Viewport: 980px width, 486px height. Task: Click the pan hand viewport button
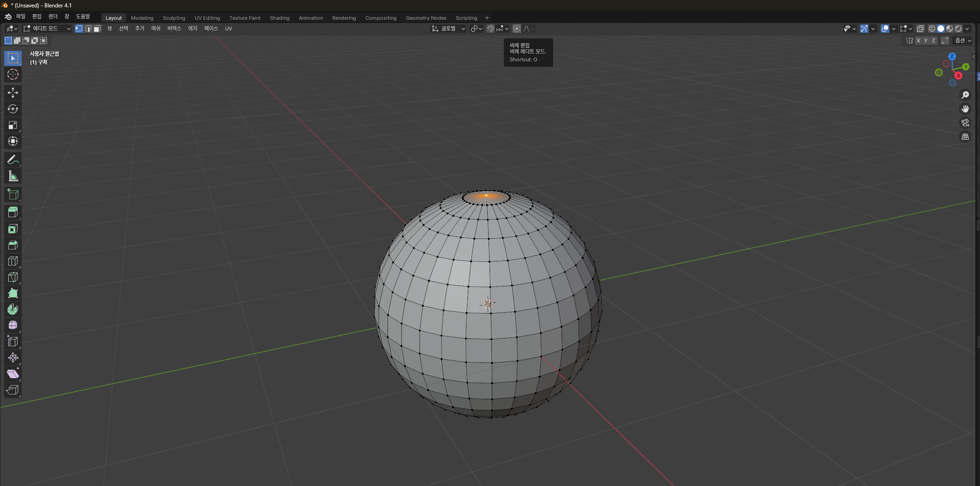[965, 109]
